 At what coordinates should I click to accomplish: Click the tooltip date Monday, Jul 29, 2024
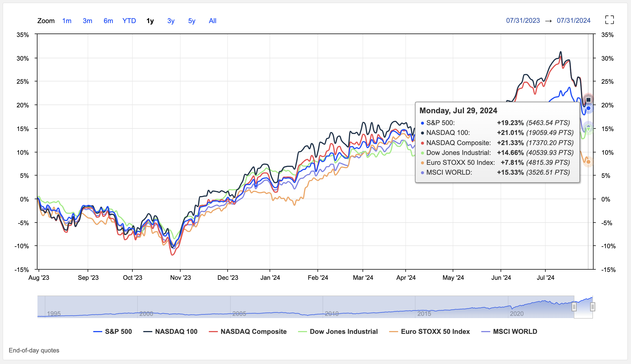click(458, 110)
